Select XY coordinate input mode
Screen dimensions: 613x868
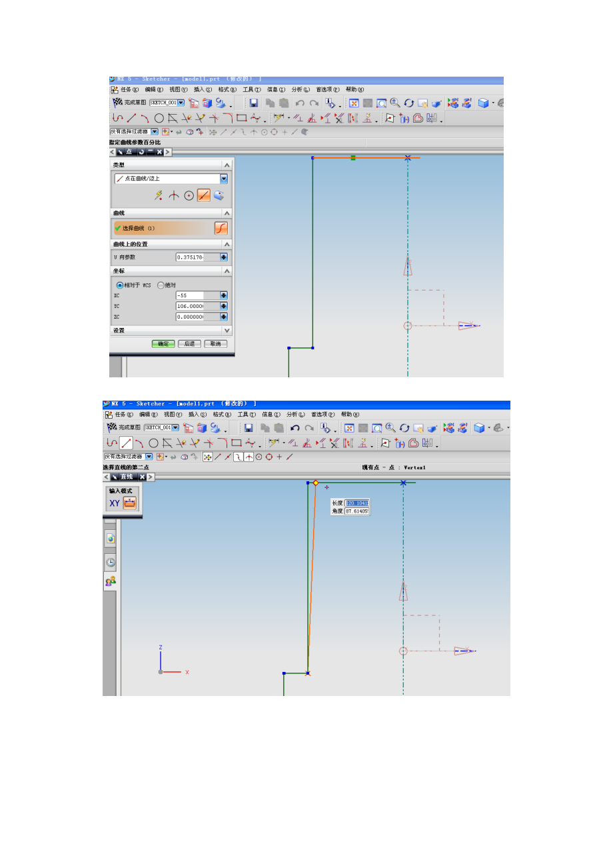(115, 503)
